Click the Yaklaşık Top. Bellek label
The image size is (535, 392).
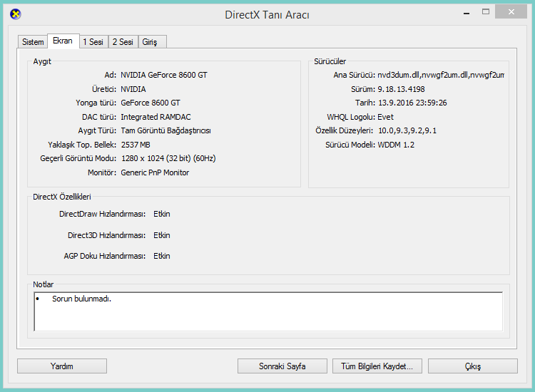tap(82, 145)
